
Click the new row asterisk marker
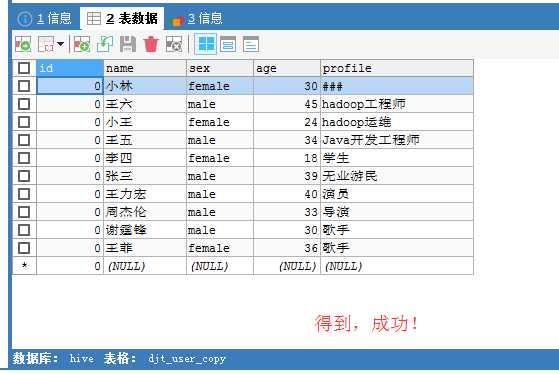tap(24, 266)
